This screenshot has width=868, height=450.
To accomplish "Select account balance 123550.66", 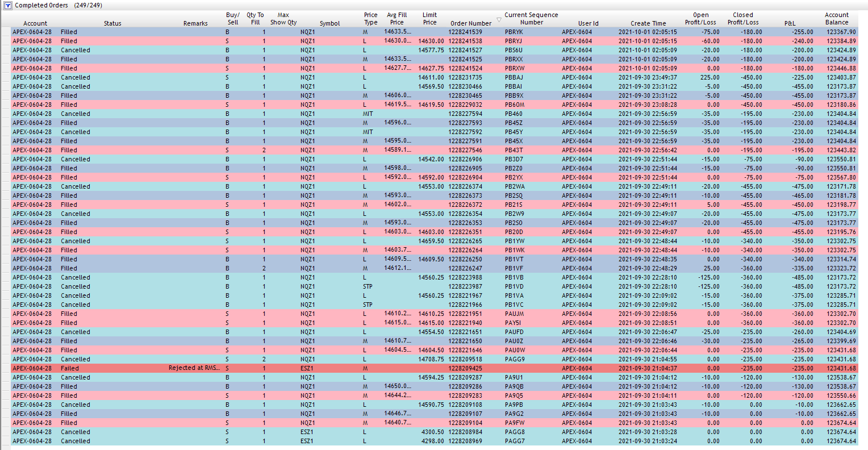I will [841, 395].
